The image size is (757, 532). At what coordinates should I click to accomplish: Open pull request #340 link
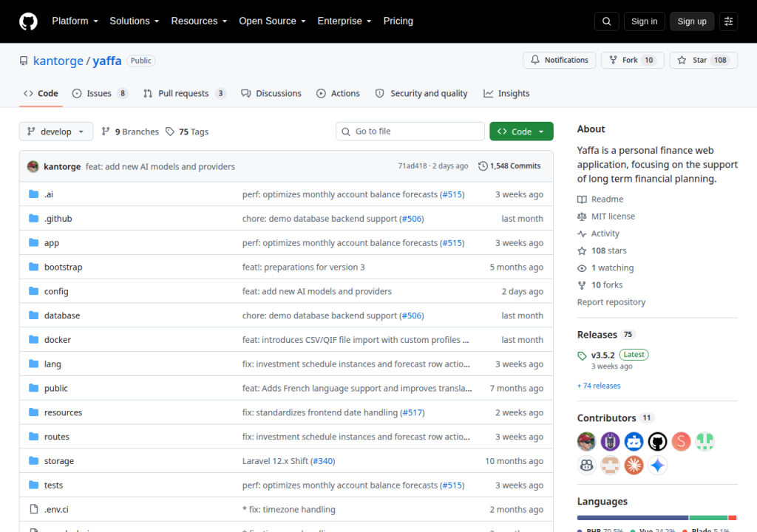pyautogui.click(x=322, y=461)
